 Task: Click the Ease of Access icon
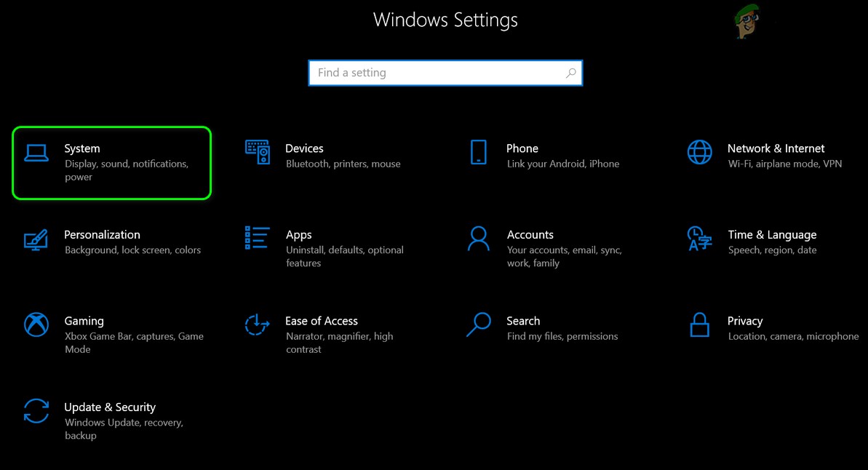258,324
